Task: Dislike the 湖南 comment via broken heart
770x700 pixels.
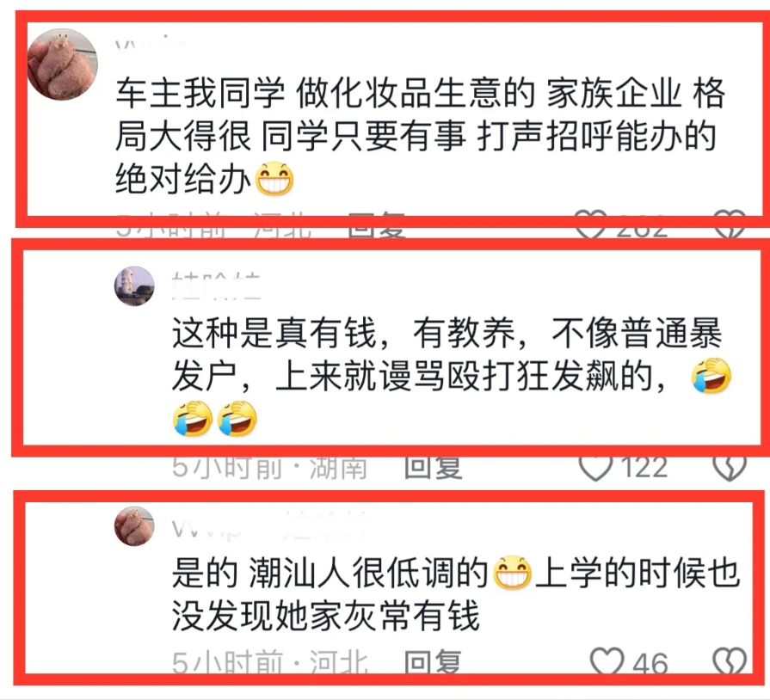Action: [x=730, y=467]
